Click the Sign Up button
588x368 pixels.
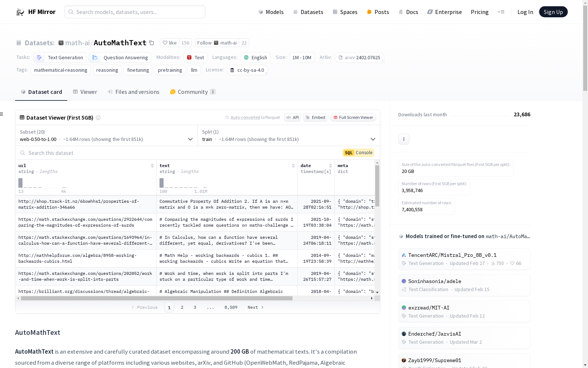(x=553, y=12)
